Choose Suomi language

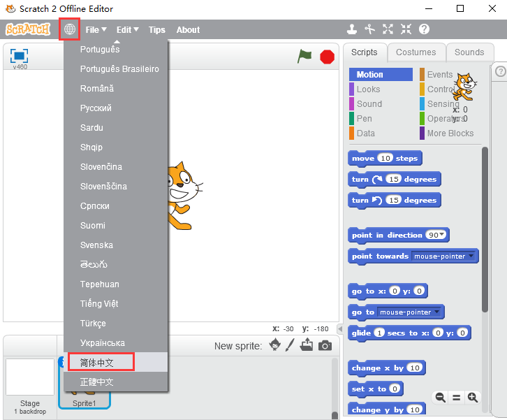click(115, 226)
